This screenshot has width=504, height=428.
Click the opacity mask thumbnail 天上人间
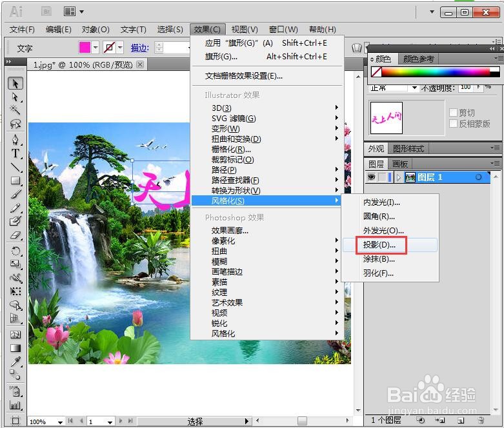click(x=387, y=118)
